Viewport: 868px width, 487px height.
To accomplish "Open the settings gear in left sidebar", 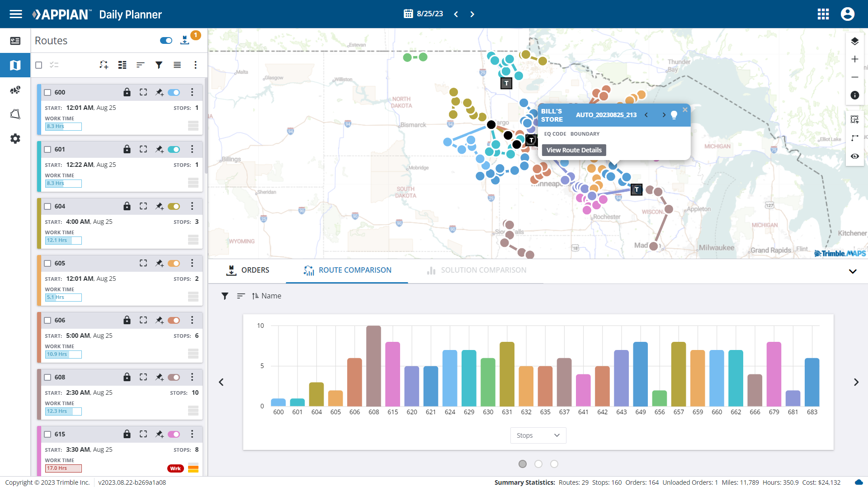I will pos(15,139).
